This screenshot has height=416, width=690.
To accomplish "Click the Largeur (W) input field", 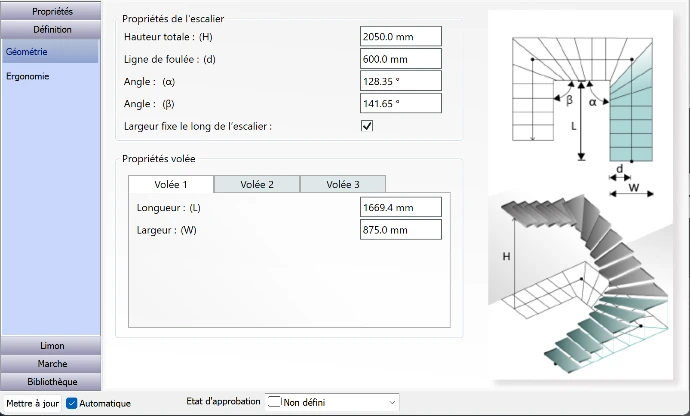I will pos(400,231).
